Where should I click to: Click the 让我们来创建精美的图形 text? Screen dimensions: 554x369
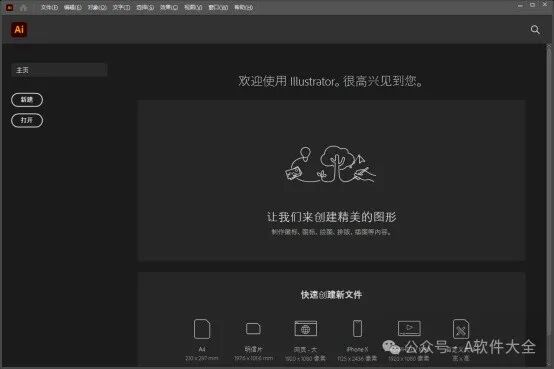point(331,217)
